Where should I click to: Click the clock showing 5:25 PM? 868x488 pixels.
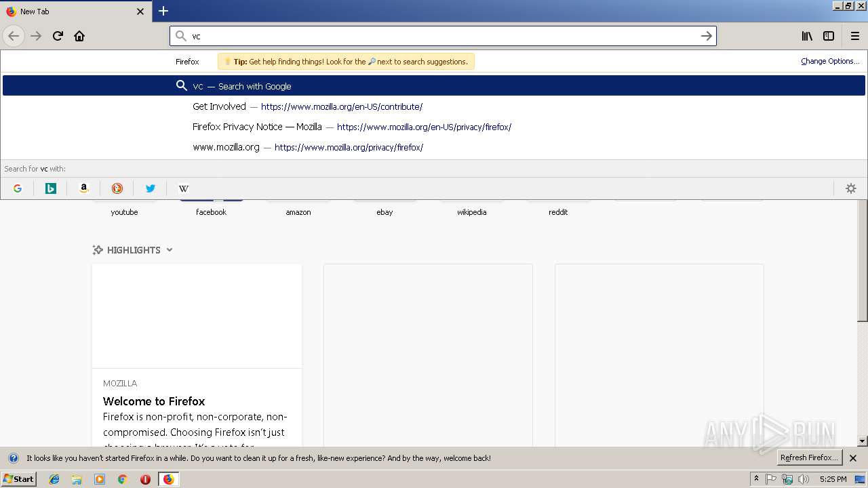[833, 479]
